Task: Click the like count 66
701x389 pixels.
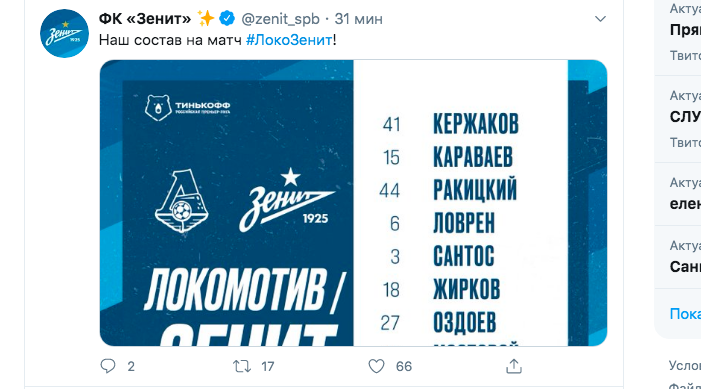Action: coord(404,367)
